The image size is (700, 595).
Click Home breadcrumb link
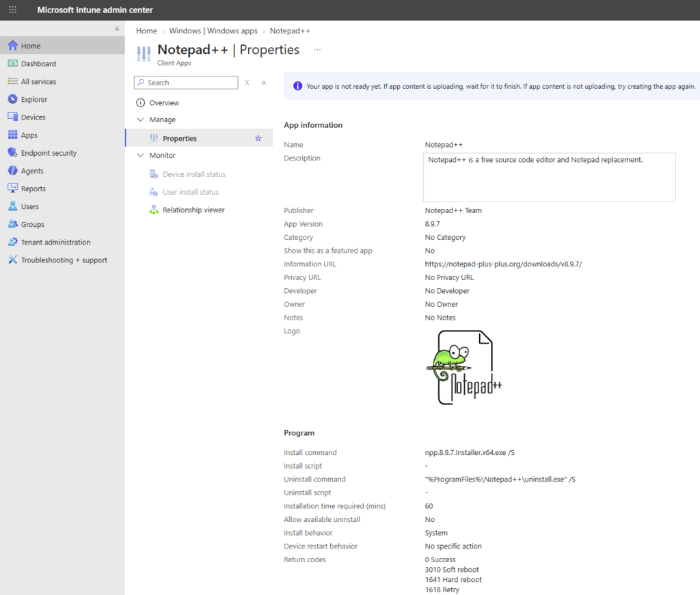(x=146, y=31)
